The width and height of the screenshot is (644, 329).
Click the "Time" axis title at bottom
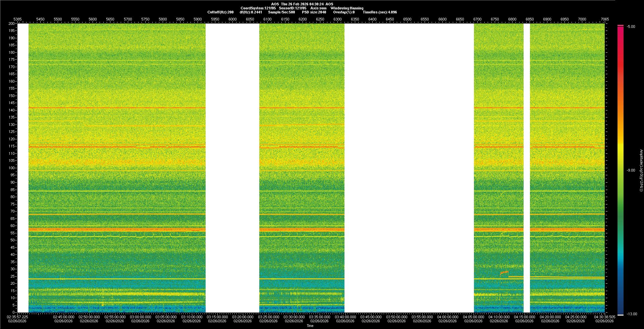coord(310,326)
